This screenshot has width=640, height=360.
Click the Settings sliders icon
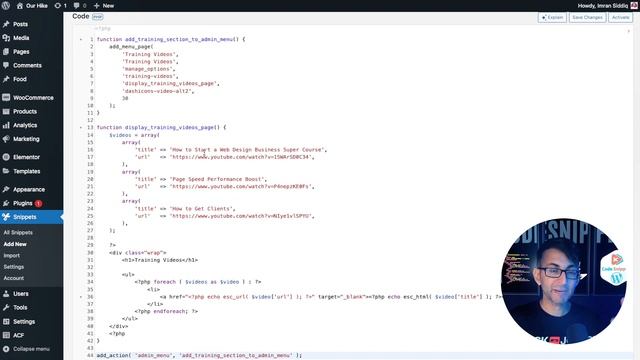point(6,322)
